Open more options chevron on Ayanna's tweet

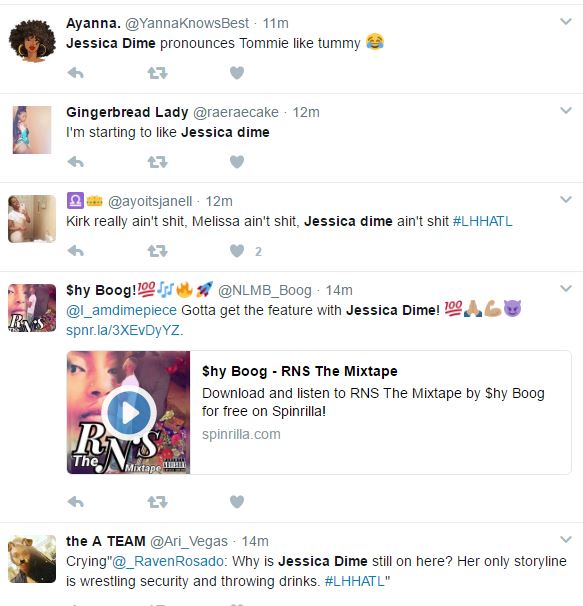click(566, 22)
